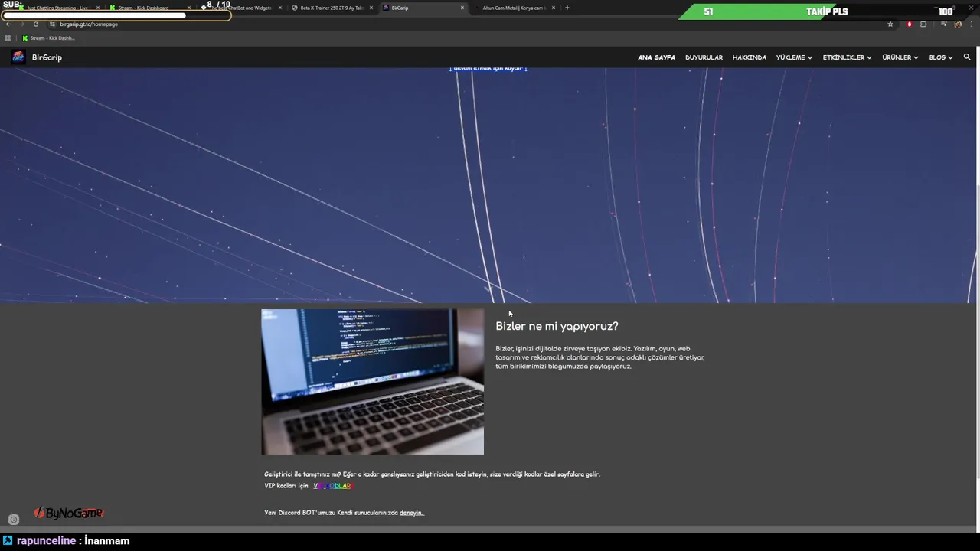Viewport: 980px width, 551px height.
Task: Expand the ETKİNLİKLER dropdown menu
Action: click(847, 57)
